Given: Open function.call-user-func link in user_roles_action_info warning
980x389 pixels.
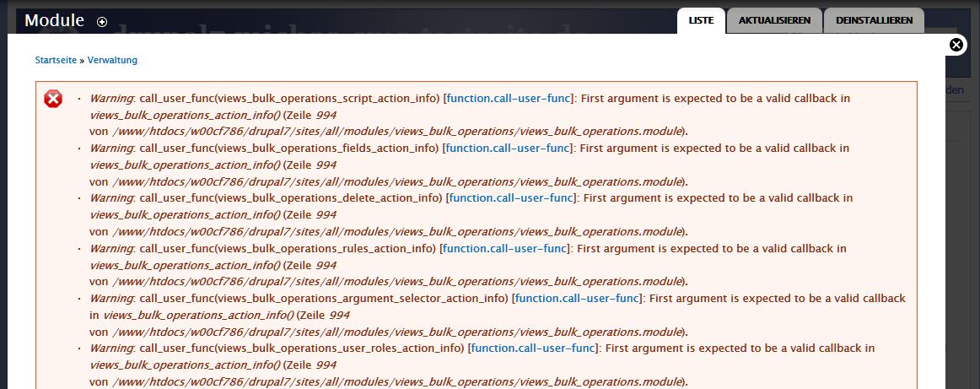Looking at the screenshot, I should [533, 348].
